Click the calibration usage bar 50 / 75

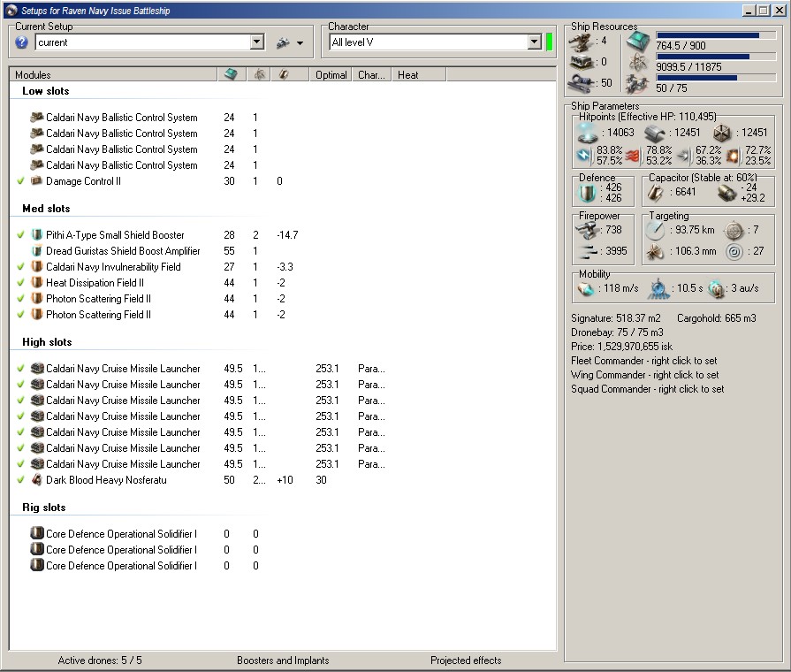point(716,78)
